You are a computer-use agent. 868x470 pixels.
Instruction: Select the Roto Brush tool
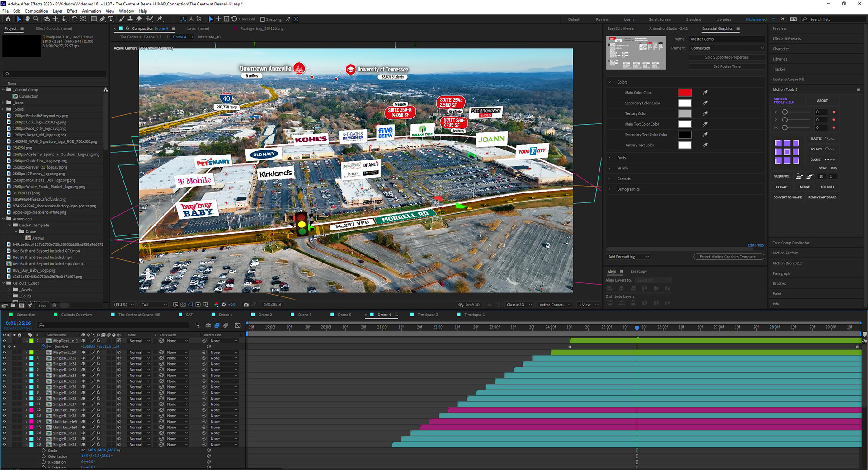click(x=150, y=19)
